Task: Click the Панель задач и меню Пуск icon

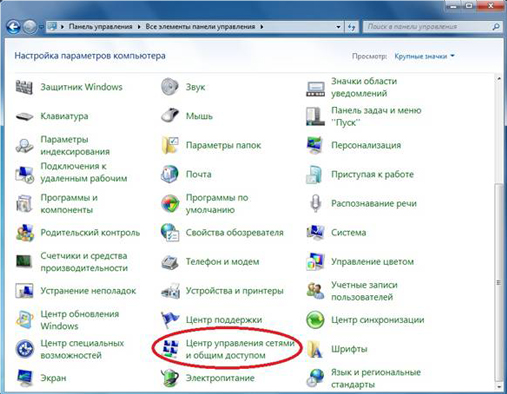Action: point(315,116)
